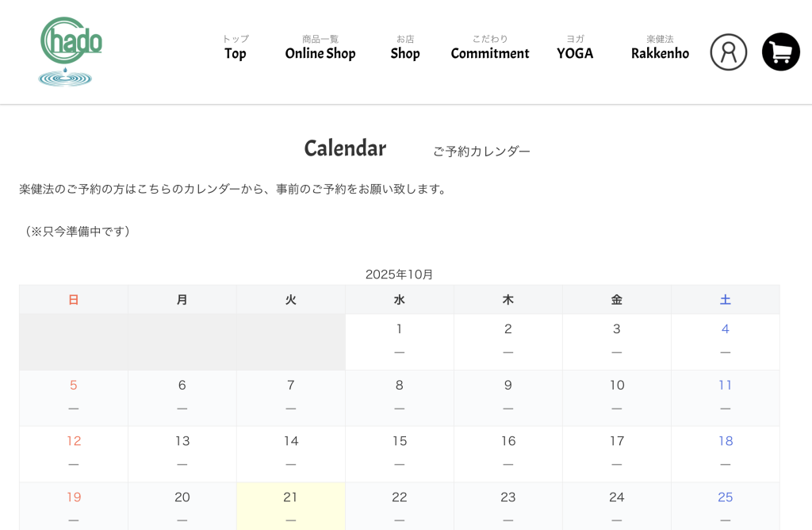Go to the Top menu item
The image size is (812, 530).
pyautogui.click(x=236, y=48)
